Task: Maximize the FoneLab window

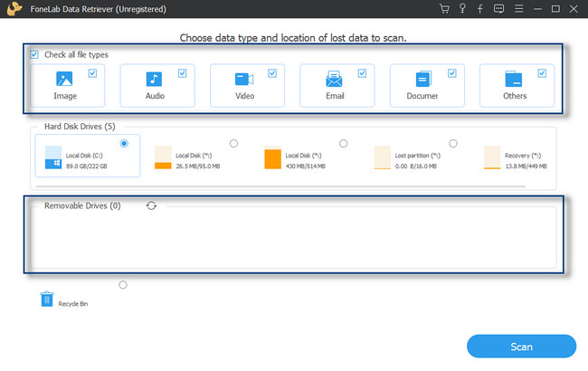Action: point(555,9)
